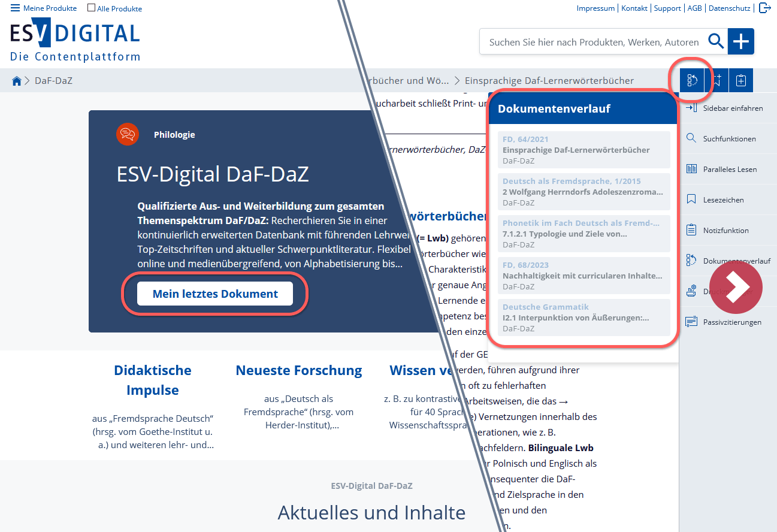This screenshot has height=532, width=777.
Task: Click the Dokumentenverlauf sidebar icon
Action: pos(691,261)
